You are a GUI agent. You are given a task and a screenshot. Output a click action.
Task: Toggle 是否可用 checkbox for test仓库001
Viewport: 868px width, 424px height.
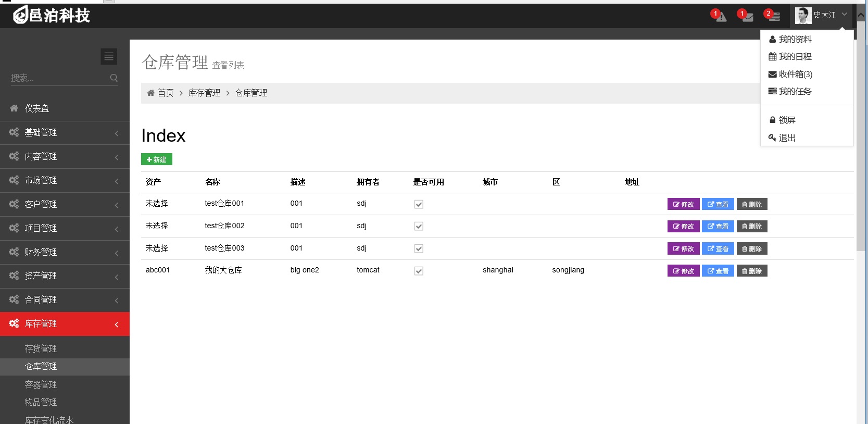click(419, 204)
